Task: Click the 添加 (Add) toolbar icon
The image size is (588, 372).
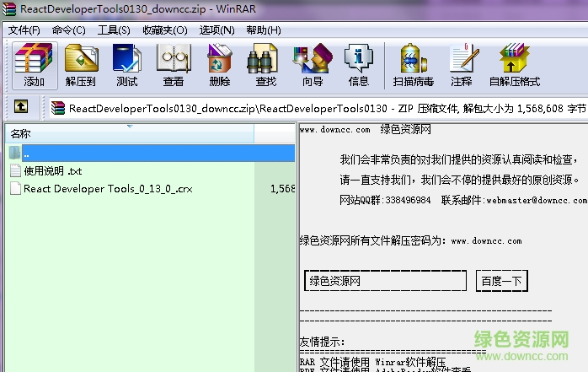Action: tap(35, 65)
